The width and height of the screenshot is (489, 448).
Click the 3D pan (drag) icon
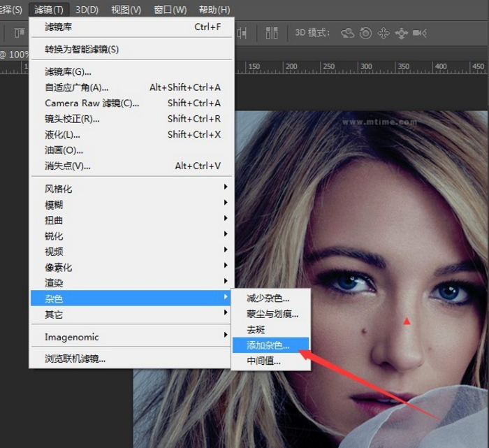(384, 33)
